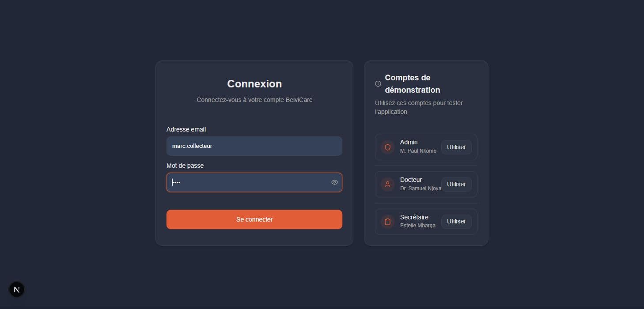Image resolution: width=644 pixels, height=309 pixels.
Task: Select the Admin M. Paul Nkomo entry
Action: [426, 147]
